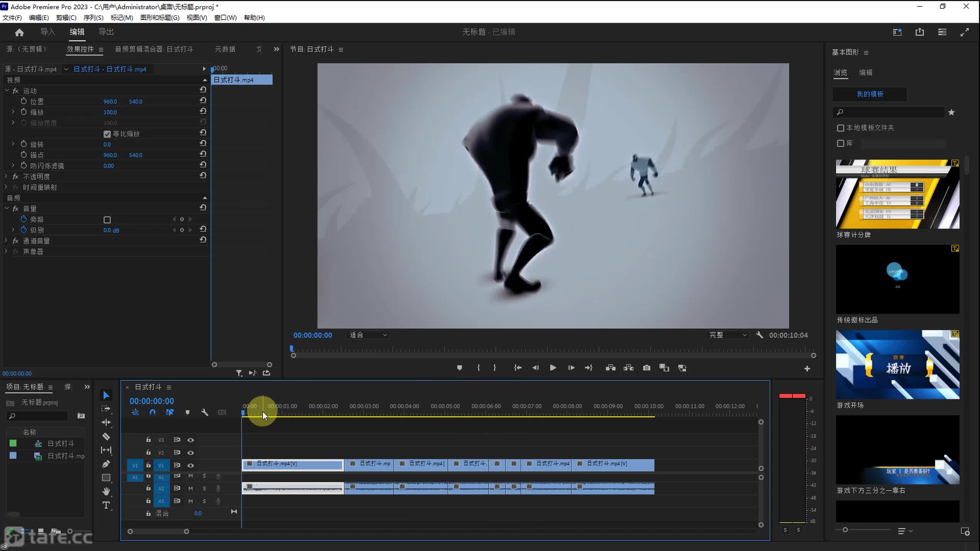Expand the 通道音量 effect

click(x=6, y=240)
